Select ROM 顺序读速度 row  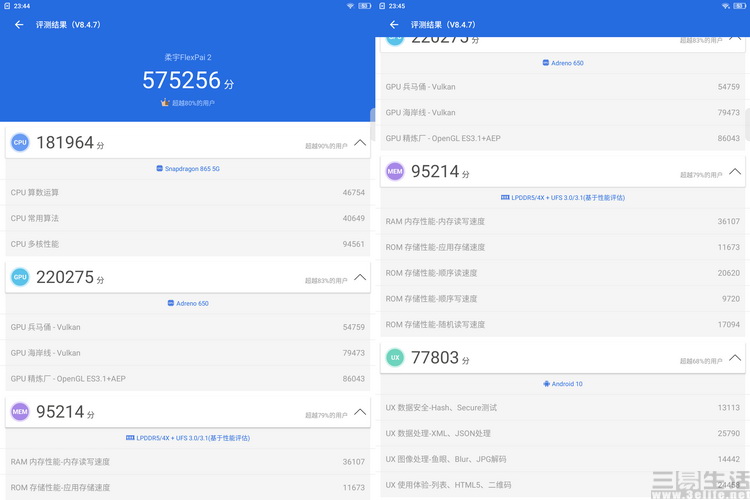(x=562, y=273)
